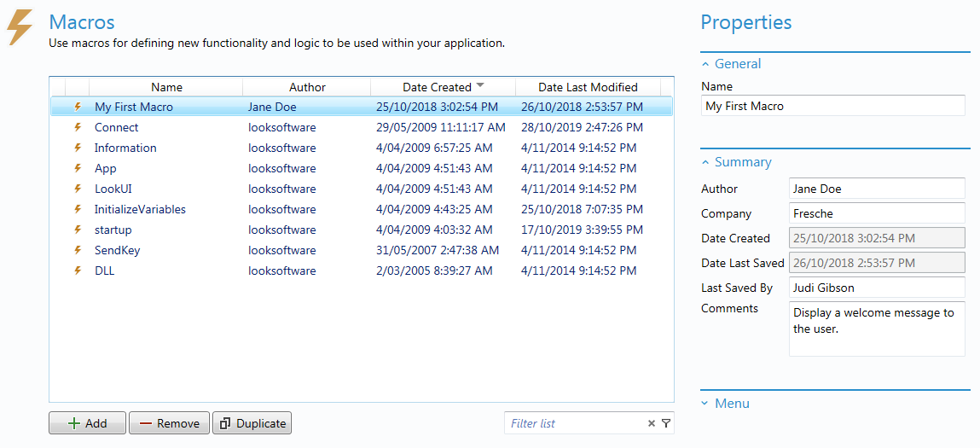Viewport: 980px width, 448px height.
Task: Click the Date Last Saved field
Action: 877,263
